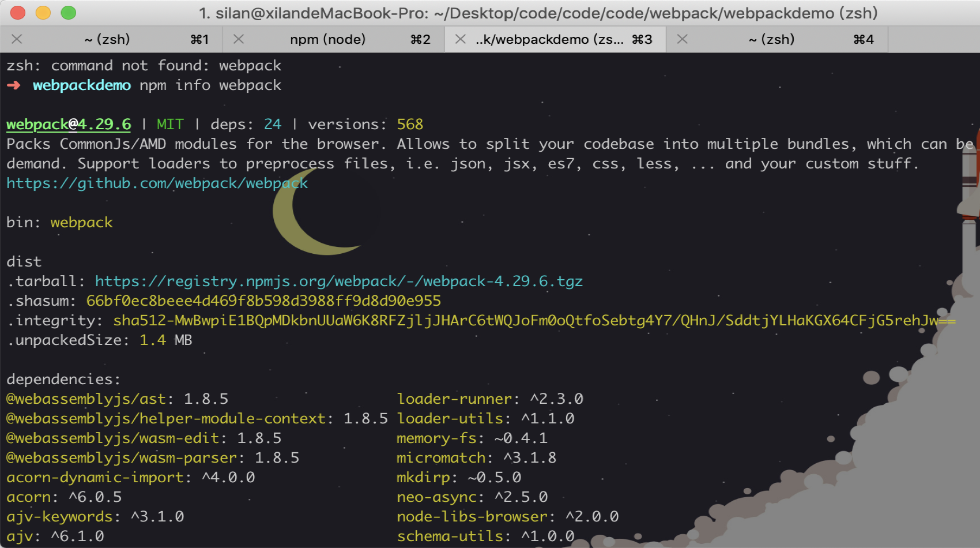The height and width of the screenshot is (548, 980).
Task: Click 'schema-utils' dependency
Action: (x=450, y=536)
